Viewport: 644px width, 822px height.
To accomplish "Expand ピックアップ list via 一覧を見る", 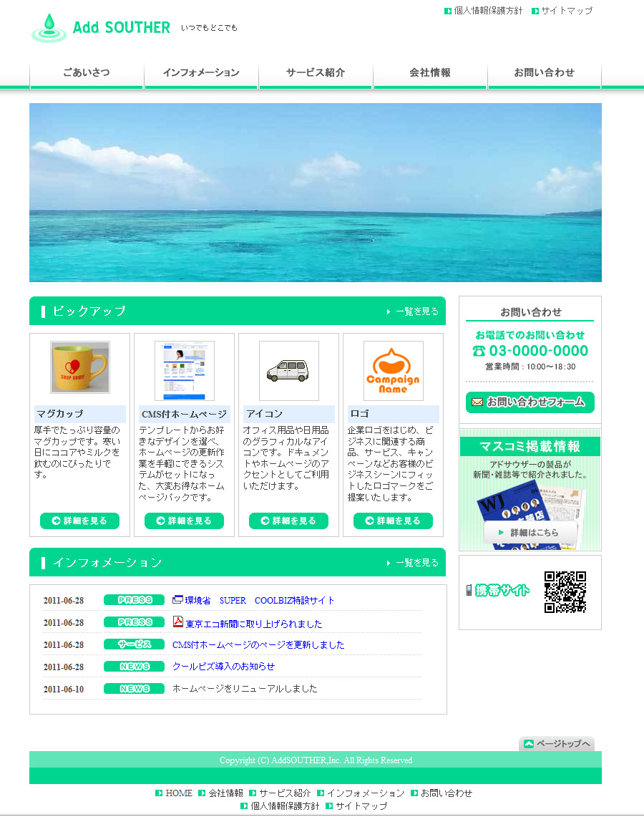I will (413, 311).
